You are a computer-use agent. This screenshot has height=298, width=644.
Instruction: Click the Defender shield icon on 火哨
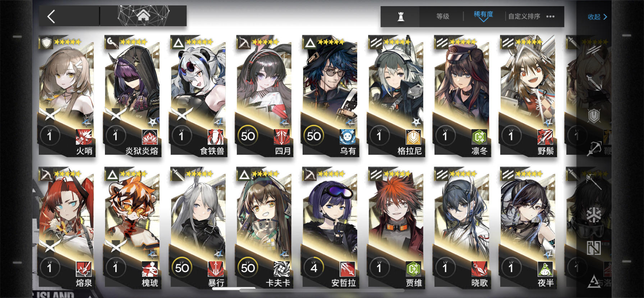[46, 43]
